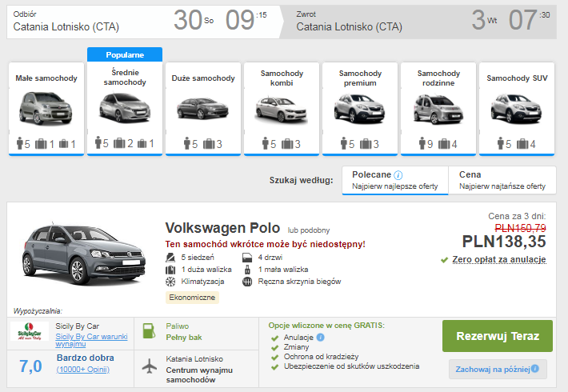Click the Polecane info icon

click(x=398, y=175)
